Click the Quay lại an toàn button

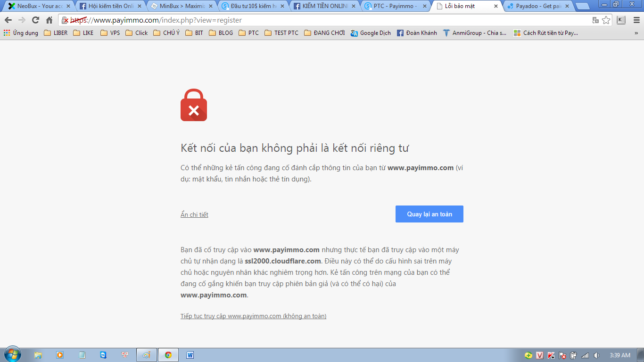[429, 214]
